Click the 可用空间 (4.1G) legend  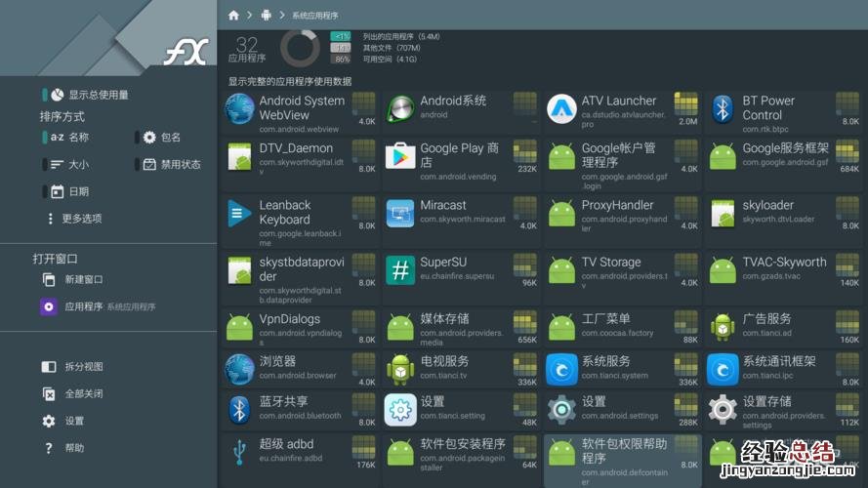[390, 59]
